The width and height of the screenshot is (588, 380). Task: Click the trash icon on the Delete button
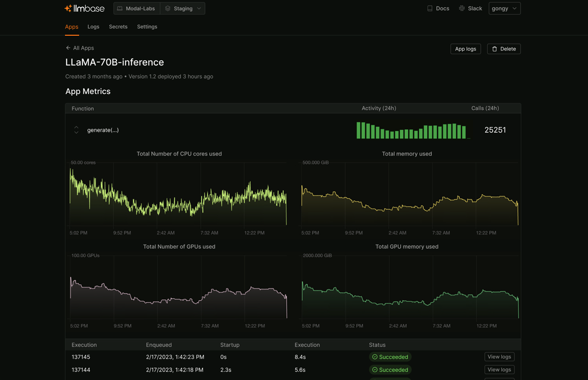[494, 48]
